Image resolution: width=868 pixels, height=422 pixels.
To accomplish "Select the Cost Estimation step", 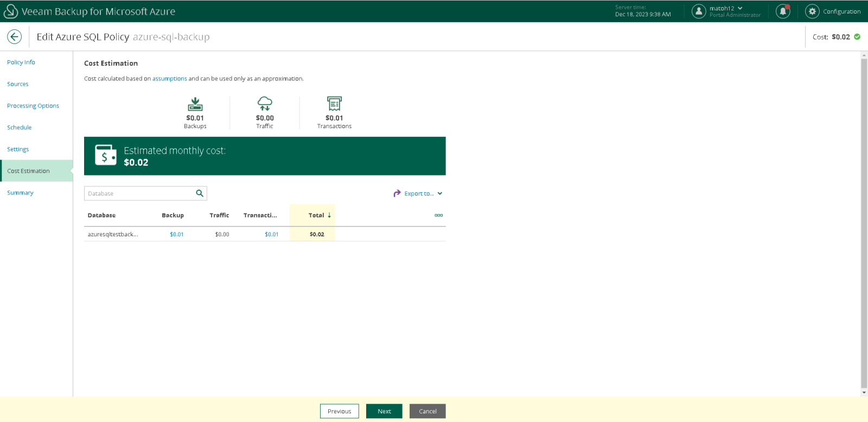I will (36, 171).
